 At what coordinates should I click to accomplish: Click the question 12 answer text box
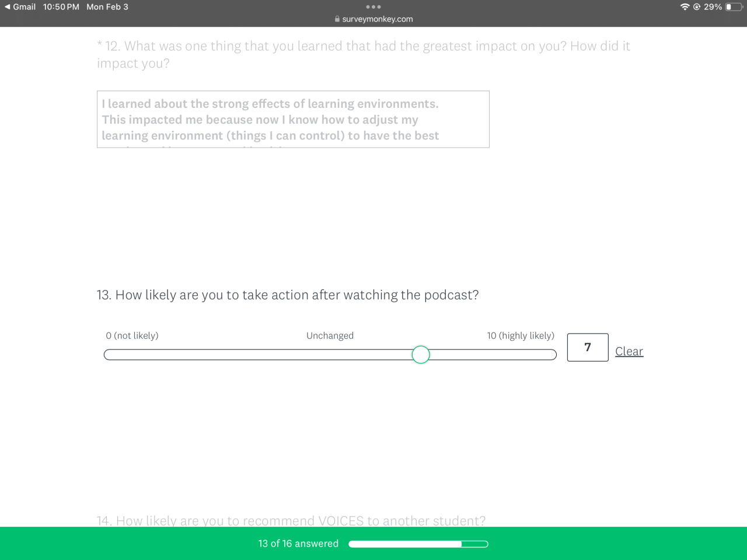pos(293,120)
